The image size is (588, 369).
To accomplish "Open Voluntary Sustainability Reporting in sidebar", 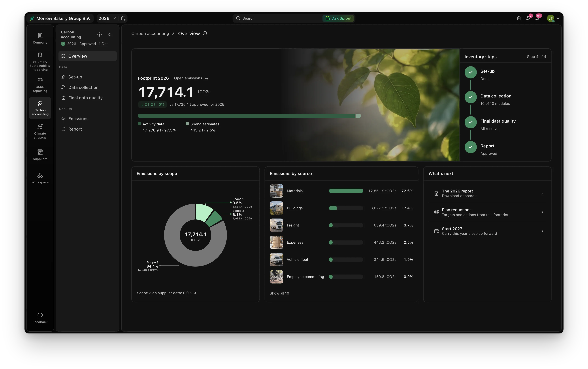I will click(x=40, y=62).
